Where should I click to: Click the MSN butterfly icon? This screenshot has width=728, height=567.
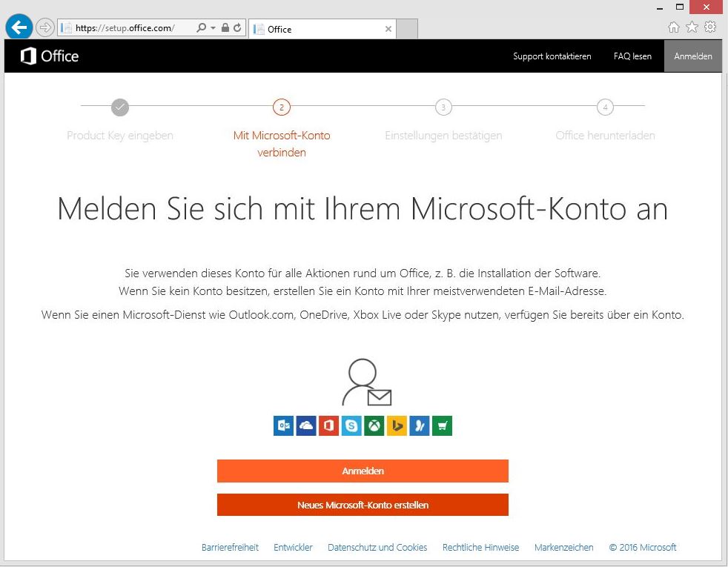420,425
